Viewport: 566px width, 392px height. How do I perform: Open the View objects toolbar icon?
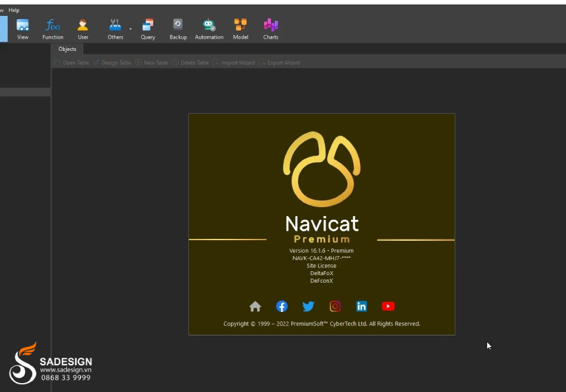(x=22, y=29)
